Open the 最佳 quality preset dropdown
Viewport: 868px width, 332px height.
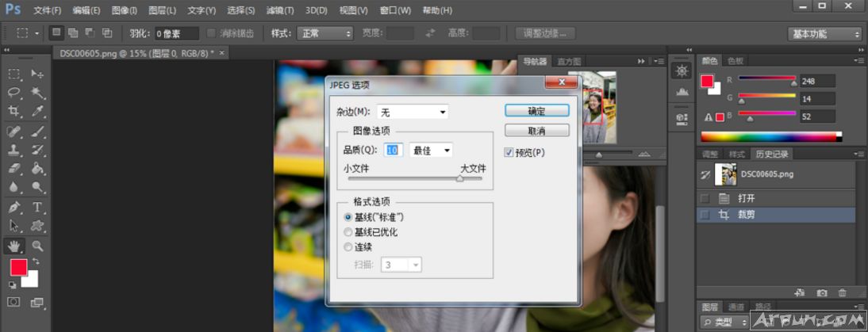[431, 151]
